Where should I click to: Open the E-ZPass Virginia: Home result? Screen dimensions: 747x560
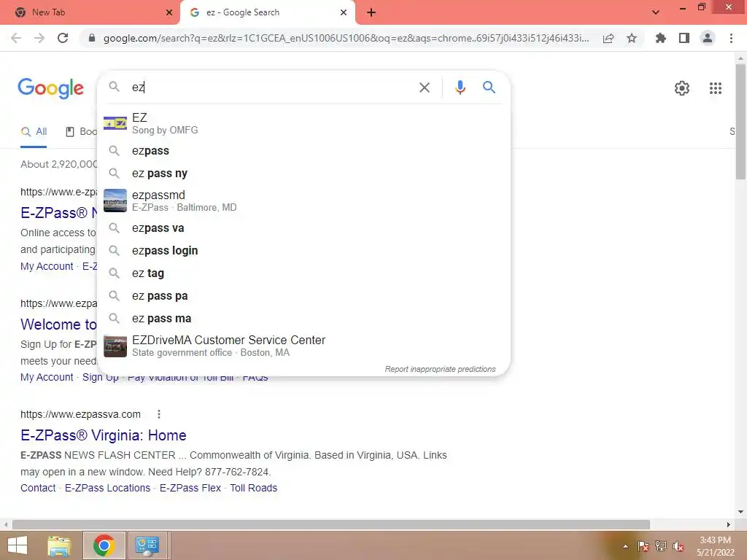click(104, 435)
